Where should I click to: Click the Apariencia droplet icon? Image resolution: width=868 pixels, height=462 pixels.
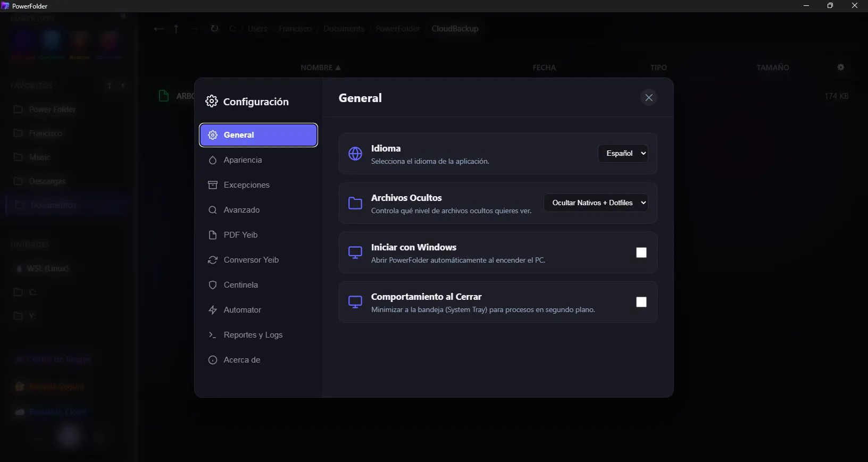click(x=213, y=160)
